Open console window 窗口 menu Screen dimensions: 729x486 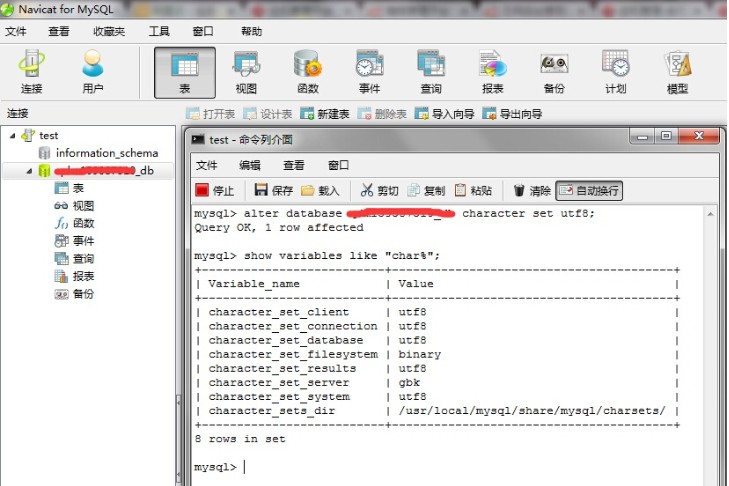click(x=338, y=165)
